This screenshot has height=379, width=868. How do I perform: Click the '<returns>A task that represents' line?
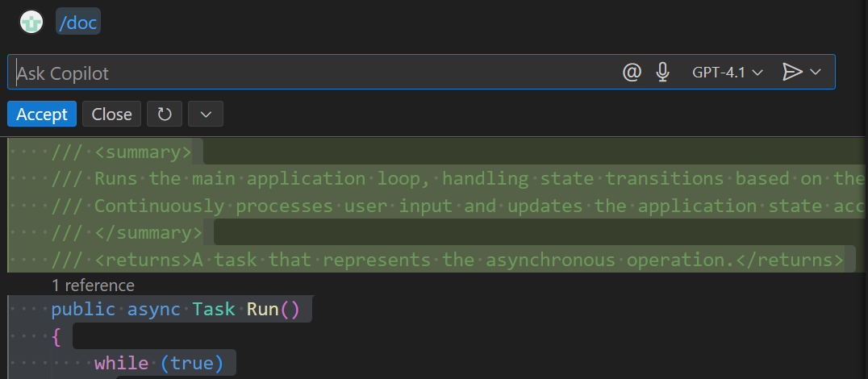tap(447, 260)
